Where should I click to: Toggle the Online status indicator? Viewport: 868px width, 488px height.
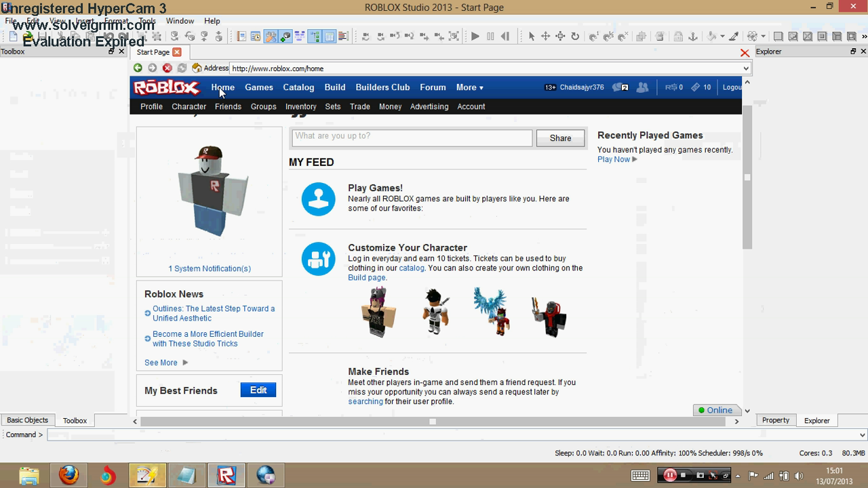click(715, 410)
